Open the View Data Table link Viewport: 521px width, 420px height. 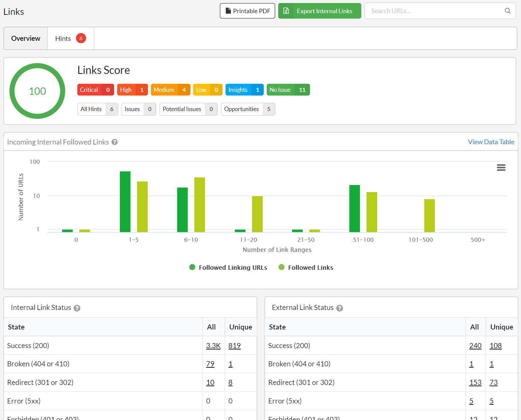(x=491, y=142)
